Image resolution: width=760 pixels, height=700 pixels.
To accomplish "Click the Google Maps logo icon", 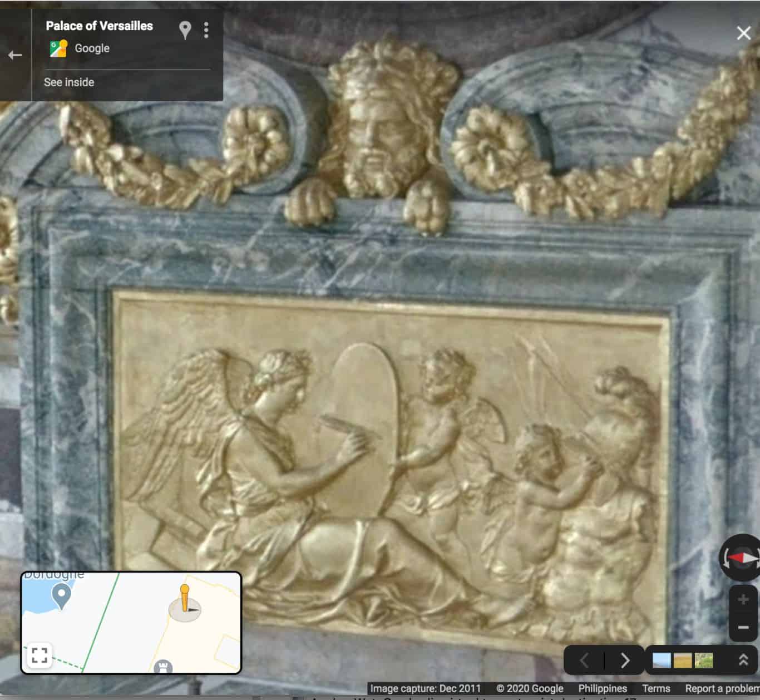I will [x=58, y=48].
